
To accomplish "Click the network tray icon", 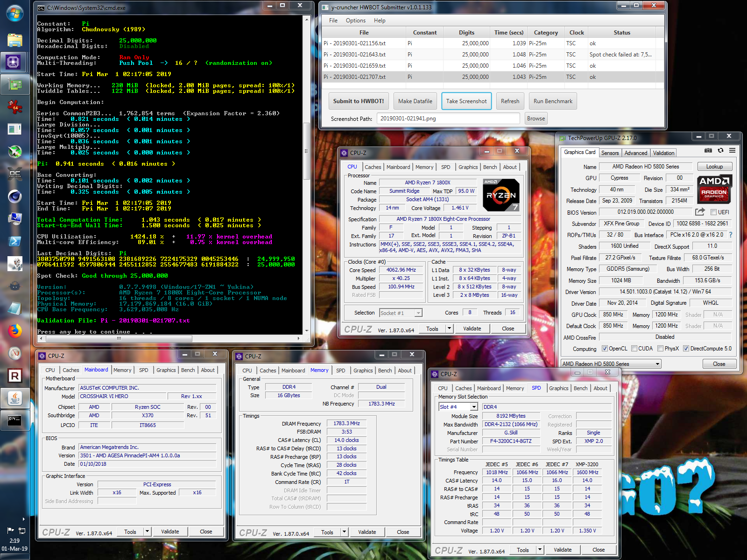I will click(21, 531).
